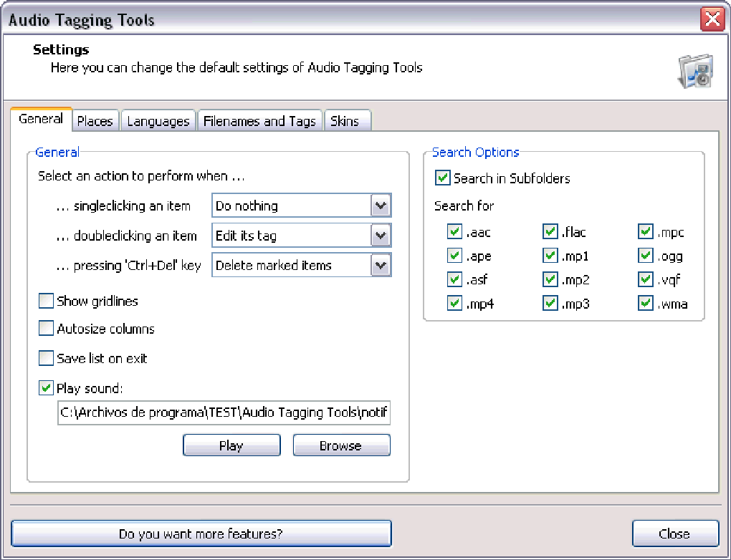Click Browse to choose a sound file

(x=341, y=445)
